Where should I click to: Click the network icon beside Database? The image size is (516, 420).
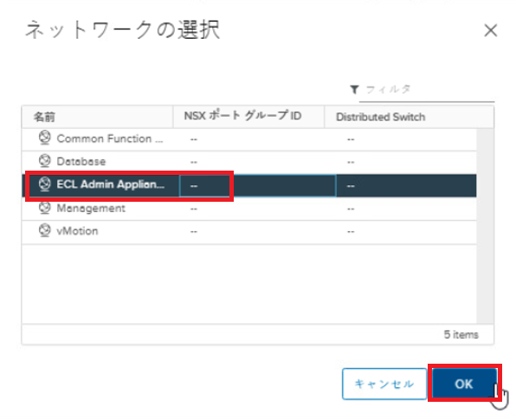pos(45,161)
